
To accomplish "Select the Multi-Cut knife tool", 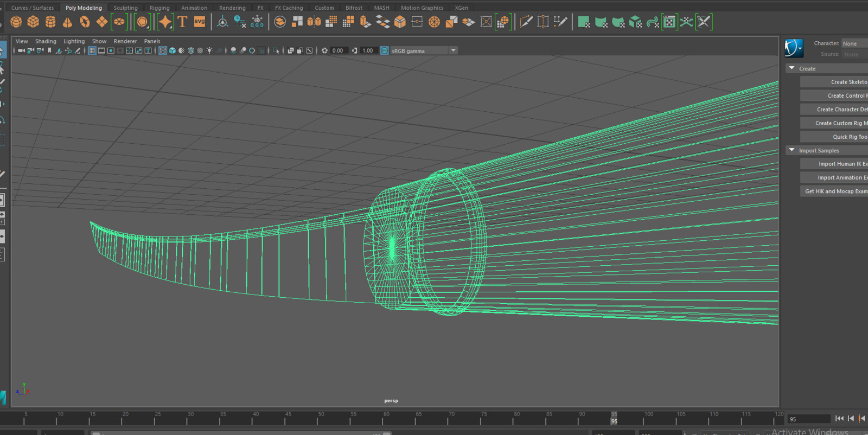I will click(x=526, y=22).
